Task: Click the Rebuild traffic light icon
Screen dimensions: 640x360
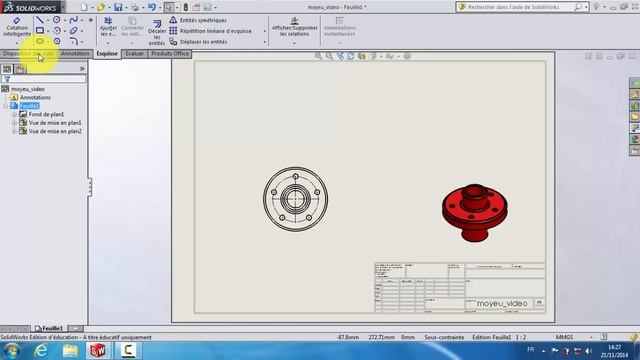Action: (x=186, y=7)
